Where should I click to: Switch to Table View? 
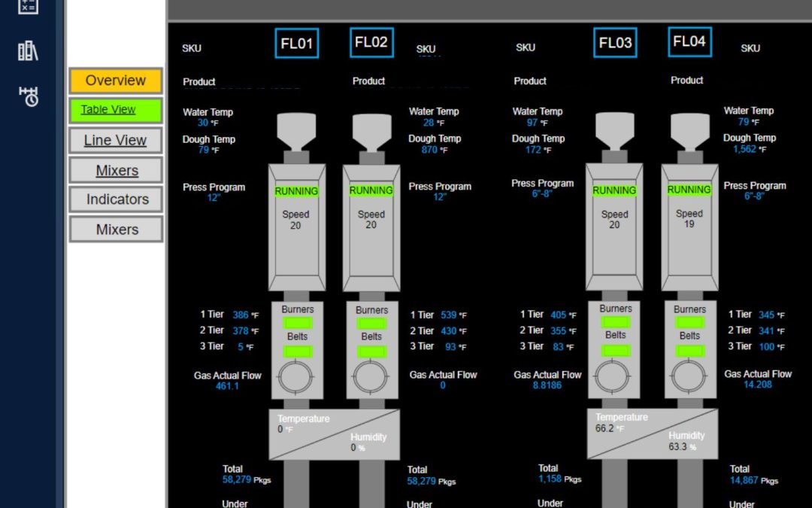116,110
